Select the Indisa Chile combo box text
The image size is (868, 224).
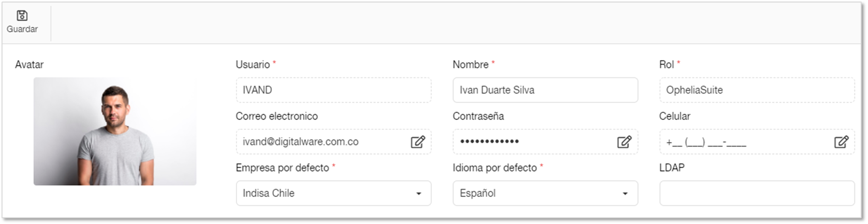click(x=268, y=193)
